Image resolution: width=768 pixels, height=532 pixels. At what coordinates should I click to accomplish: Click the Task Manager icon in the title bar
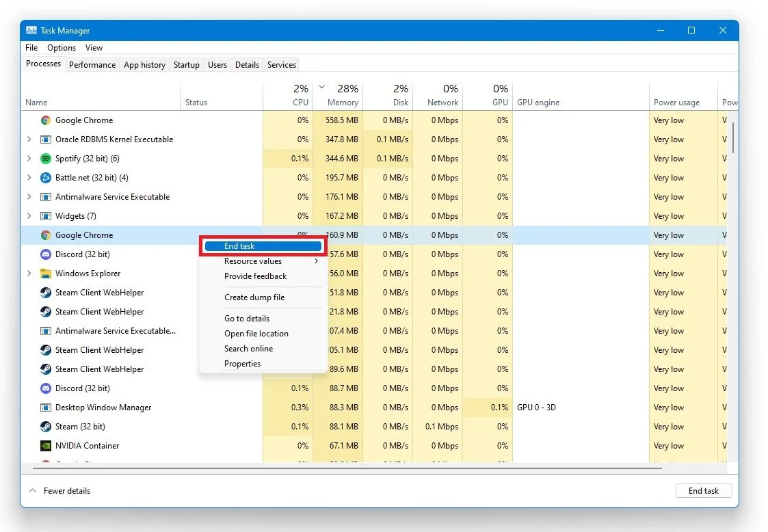[x=30, y=30]
